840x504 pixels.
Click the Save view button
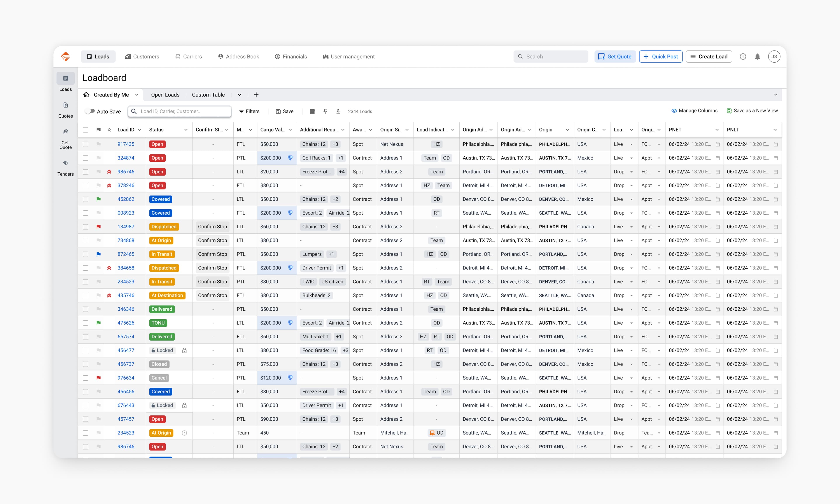(285, 111)
